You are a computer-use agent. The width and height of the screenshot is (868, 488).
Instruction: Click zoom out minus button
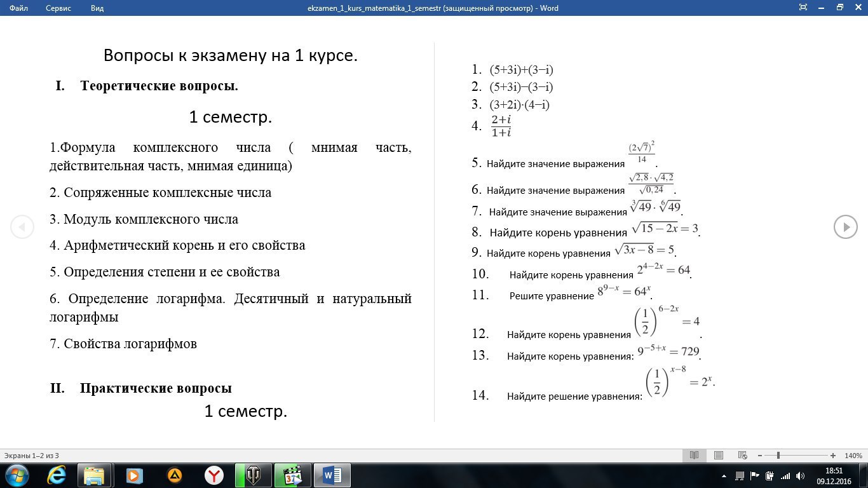759,456
